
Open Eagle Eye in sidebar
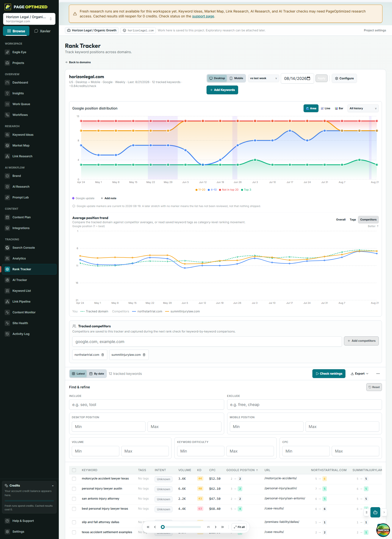click(29, 52)
